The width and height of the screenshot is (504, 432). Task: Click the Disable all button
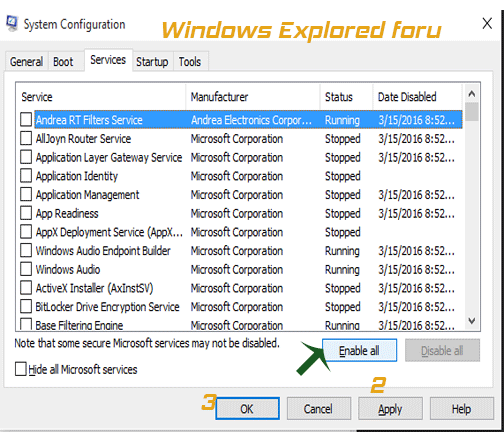[x=442, y=350]
